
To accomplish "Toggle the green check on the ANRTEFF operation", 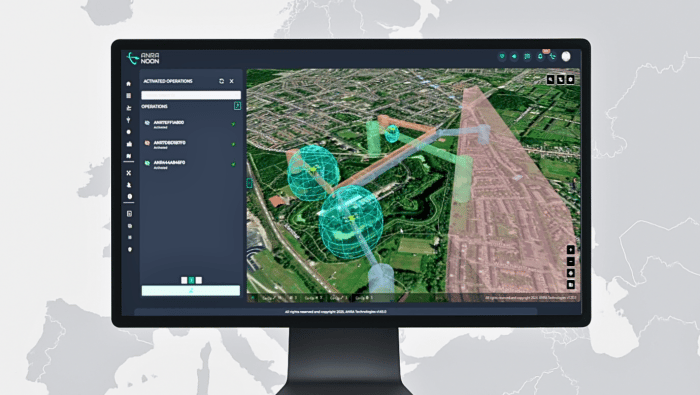I will click(233, 124).
